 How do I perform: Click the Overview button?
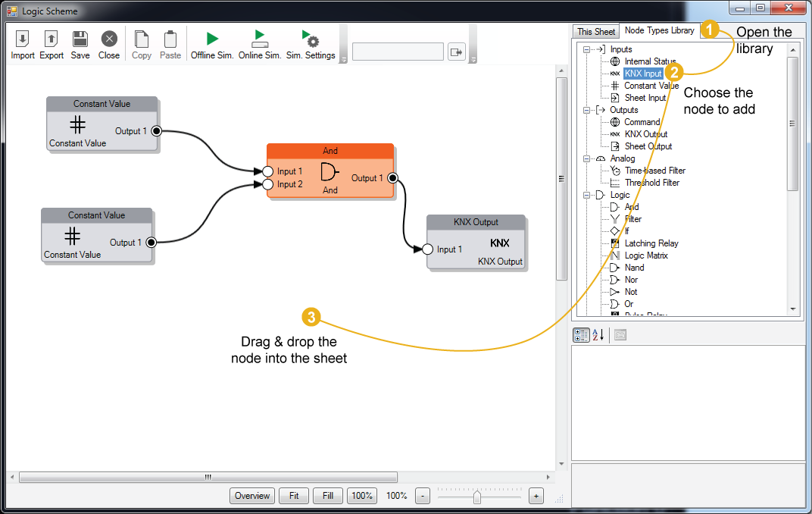[252, 496]
